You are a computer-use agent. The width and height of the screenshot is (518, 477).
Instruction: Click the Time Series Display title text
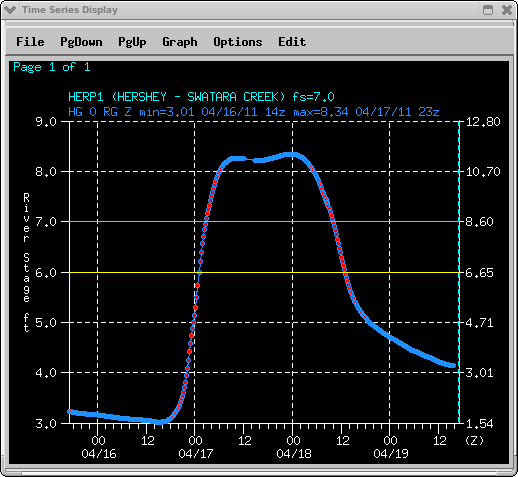[x=70, y=10]
